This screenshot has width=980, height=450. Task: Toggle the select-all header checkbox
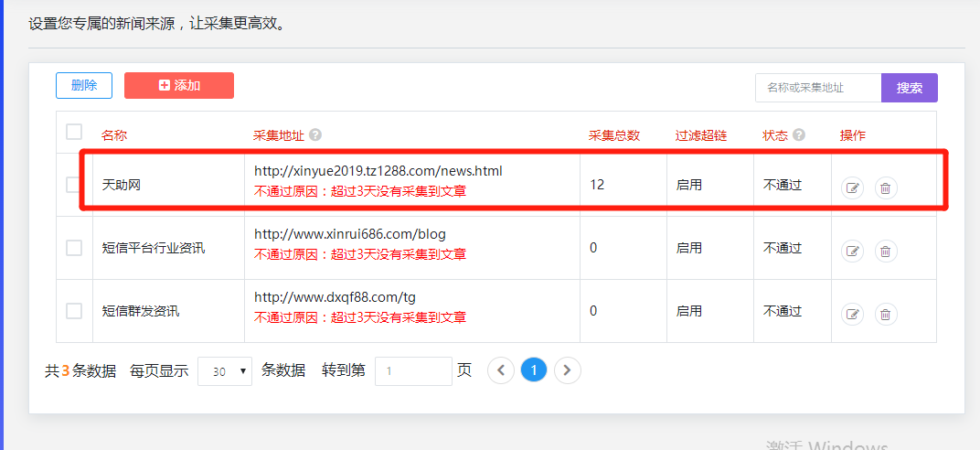pos(74,132)
